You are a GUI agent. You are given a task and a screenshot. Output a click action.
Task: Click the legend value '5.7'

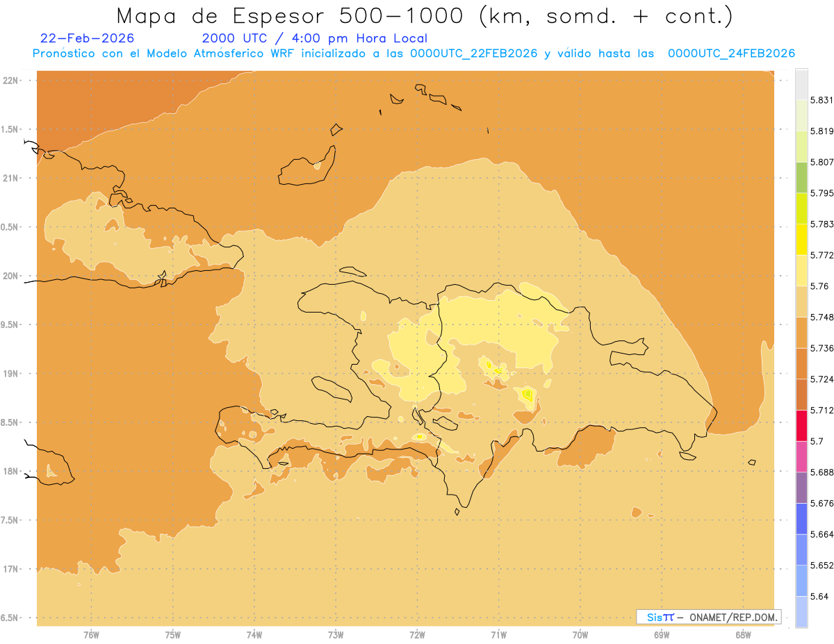point(817,441)
